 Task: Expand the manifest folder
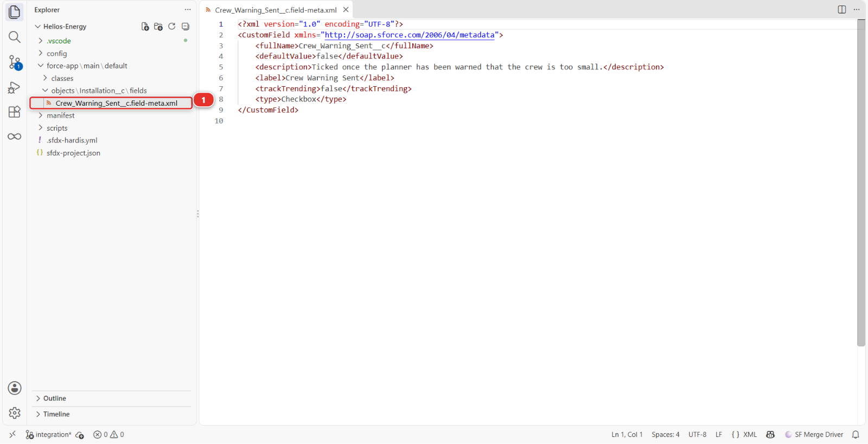click(60, 115)
